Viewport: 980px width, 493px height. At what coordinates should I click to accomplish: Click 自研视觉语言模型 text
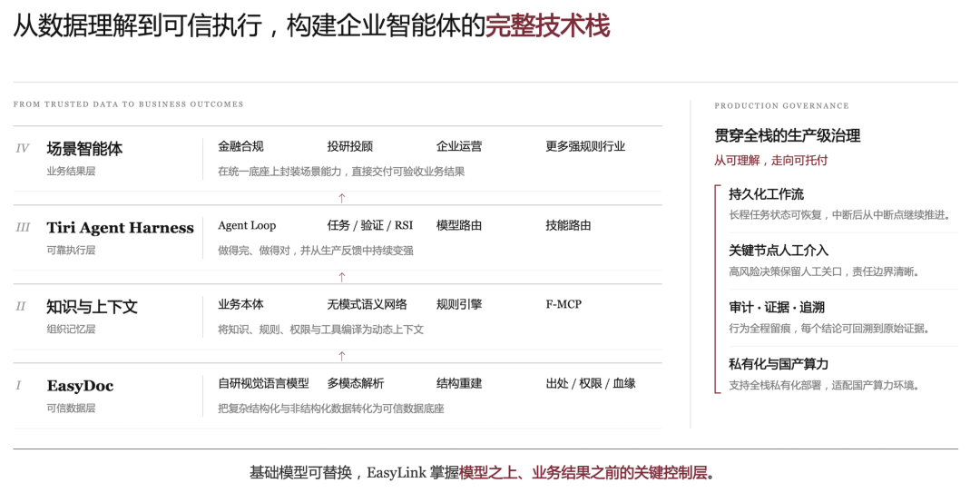coord(263,383)
